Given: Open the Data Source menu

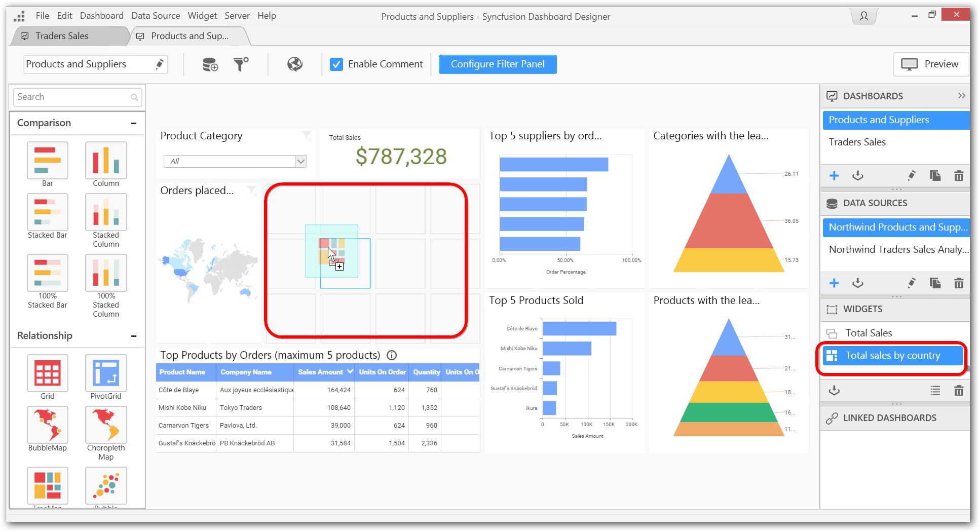Looking at the screenshot, I should point(156,16).
